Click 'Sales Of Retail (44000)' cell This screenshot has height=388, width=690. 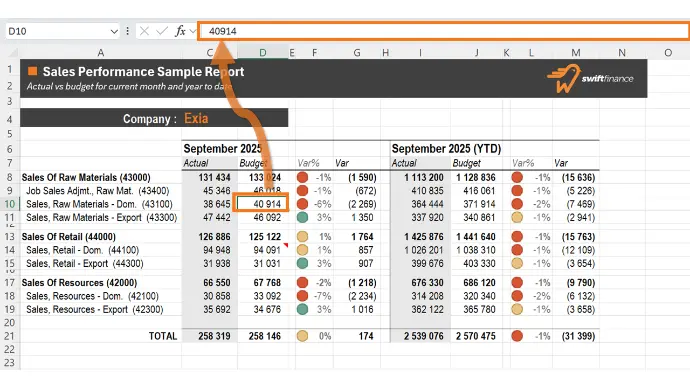click(69, 237)
